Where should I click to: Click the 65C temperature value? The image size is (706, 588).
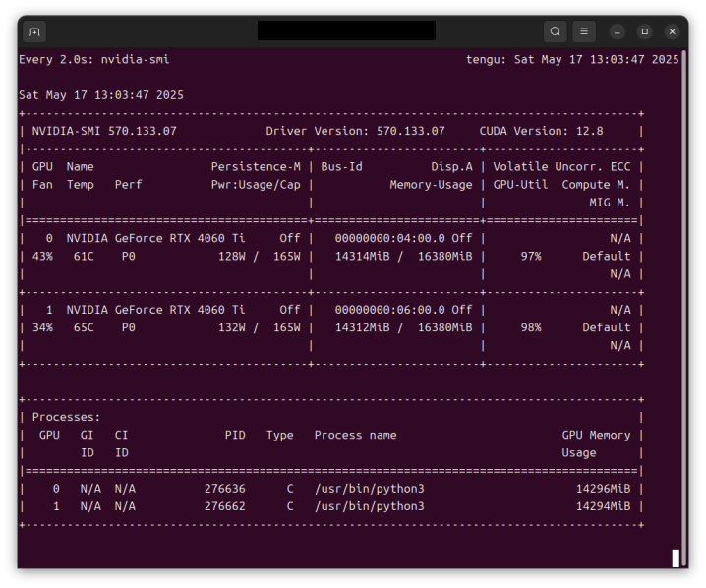coord(84,327)
